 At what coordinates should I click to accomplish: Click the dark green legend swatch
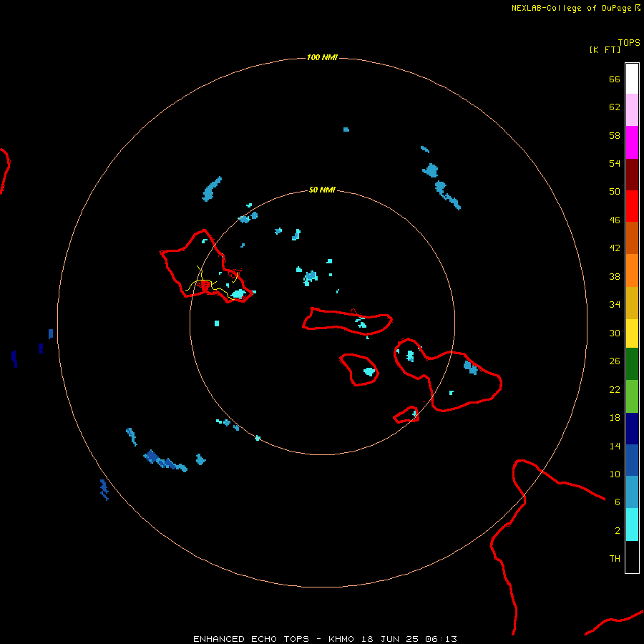pos(632,364)
